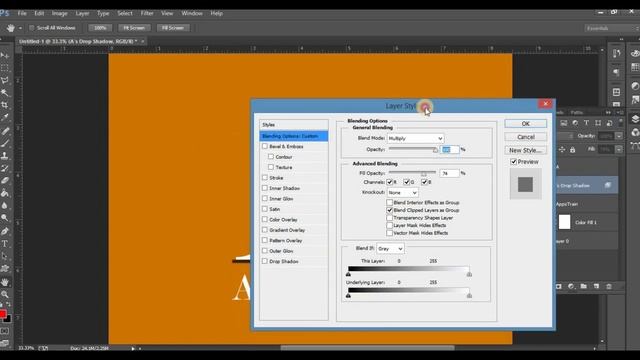
Task: Open the Layer menu
Action: [x=82, y=13]
